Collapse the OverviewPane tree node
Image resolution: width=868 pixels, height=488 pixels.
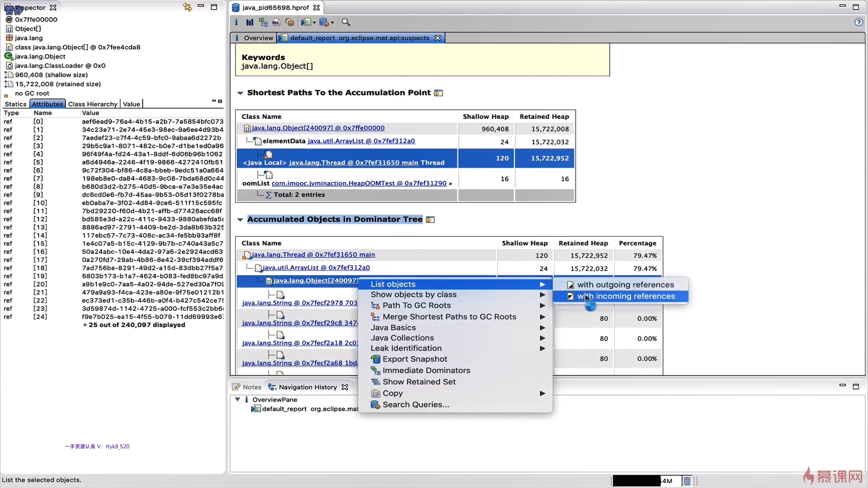237,399
